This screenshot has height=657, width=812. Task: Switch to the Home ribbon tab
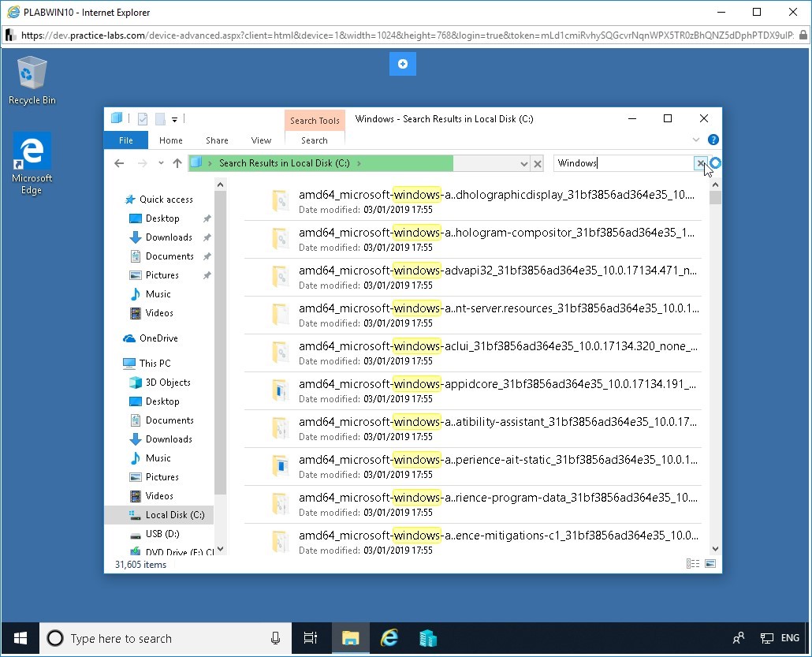[171, 140]
